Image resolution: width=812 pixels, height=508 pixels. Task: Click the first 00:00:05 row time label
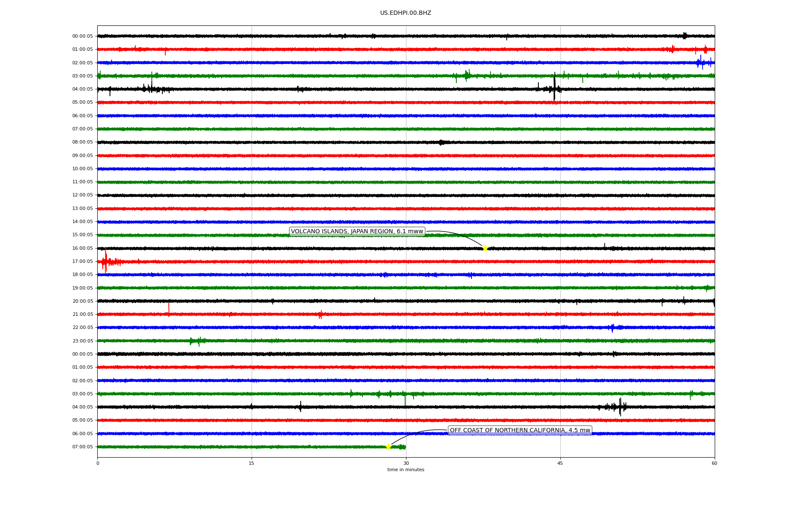pos(82,36)
